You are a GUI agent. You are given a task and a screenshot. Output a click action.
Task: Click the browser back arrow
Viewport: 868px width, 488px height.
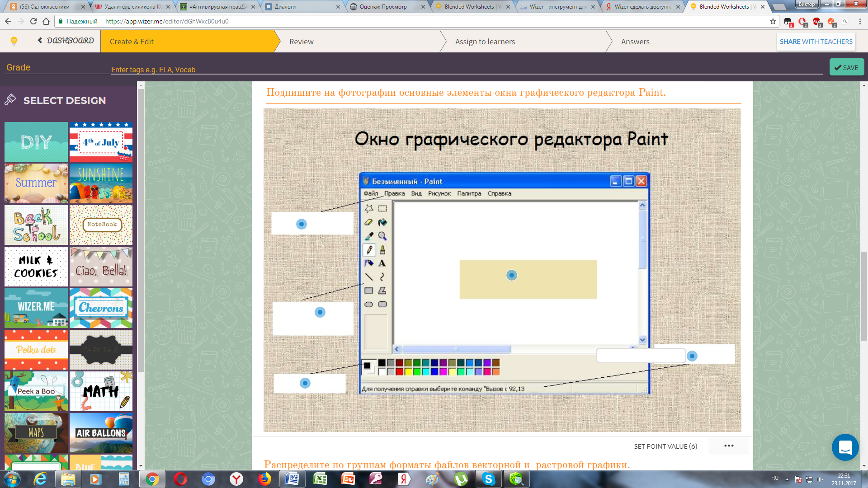8,21
